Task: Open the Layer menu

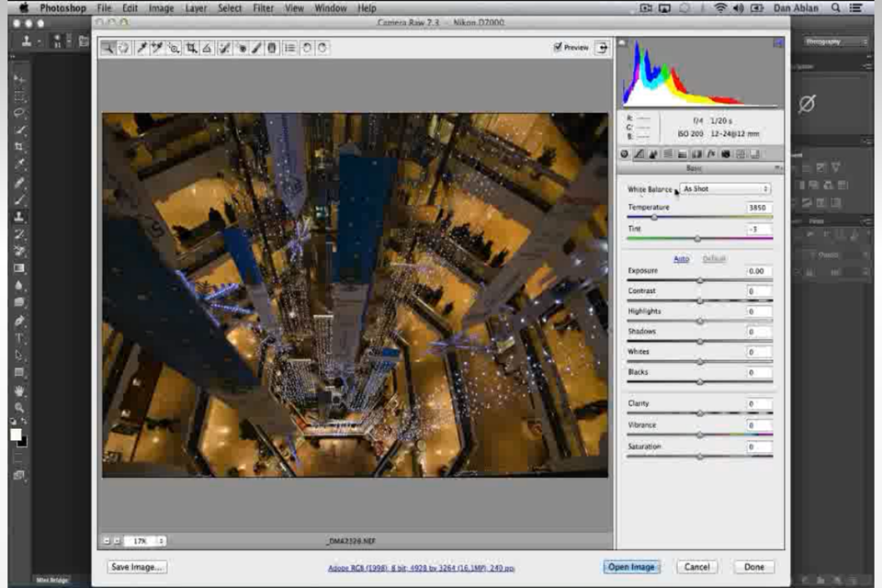Action: (196, 8)
